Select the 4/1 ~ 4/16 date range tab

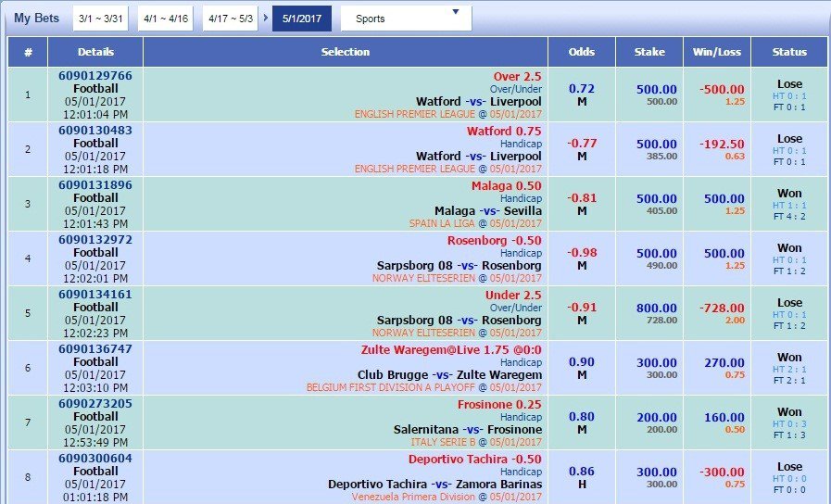(x=165, y=19)
